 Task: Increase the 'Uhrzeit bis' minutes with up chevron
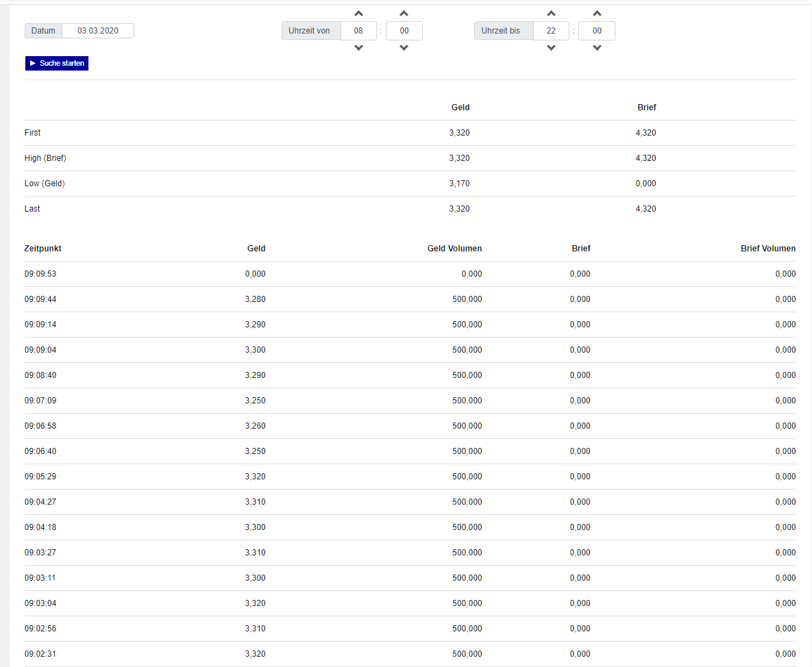pyautogui.click(x=597, y=14)
